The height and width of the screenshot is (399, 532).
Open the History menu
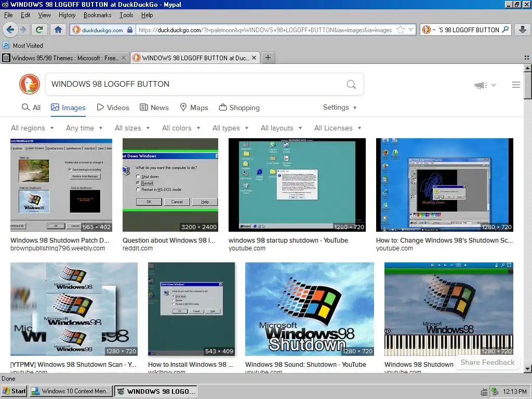67,15
